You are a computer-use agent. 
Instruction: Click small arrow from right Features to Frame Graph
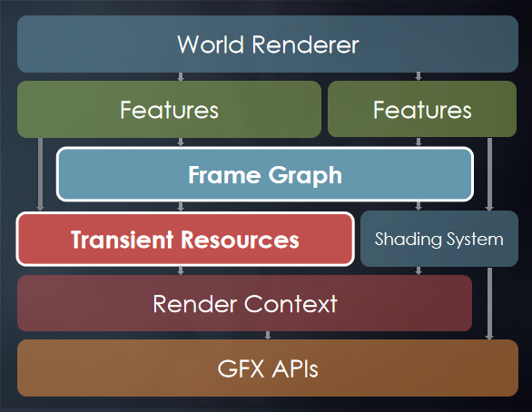(419, 142)
